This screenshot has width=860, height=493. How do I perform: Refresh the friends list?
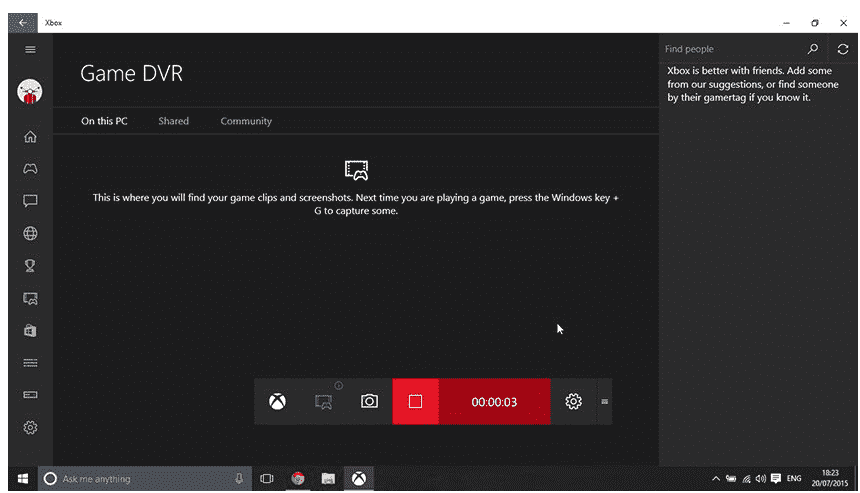pos(843,49)
